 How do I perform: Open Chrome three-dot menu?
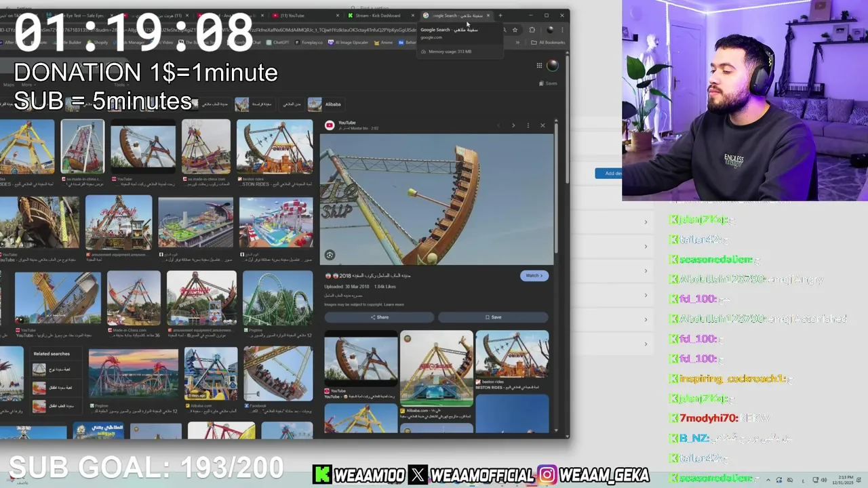coord(562,30)
